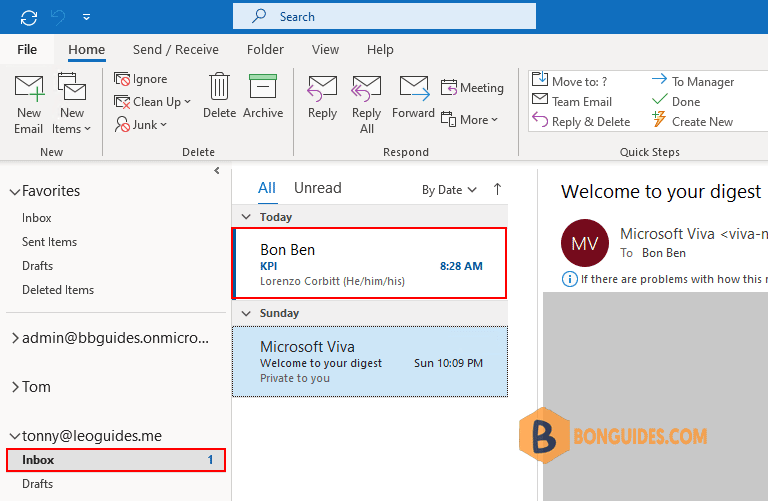Click the Reply icon
The width and height of the screenshot is (768, 501).
(x=322, y=88)
